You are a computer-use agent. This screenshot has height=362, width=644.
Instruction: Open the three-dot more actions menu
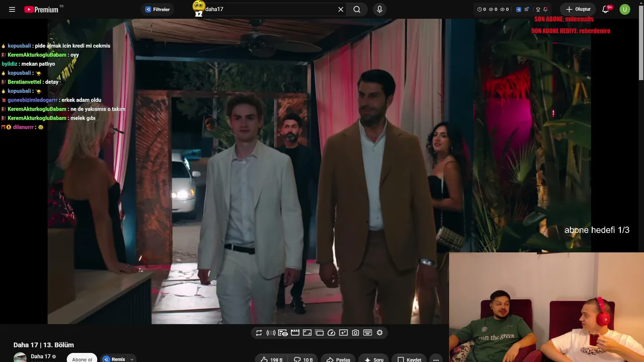coord(436,359)
